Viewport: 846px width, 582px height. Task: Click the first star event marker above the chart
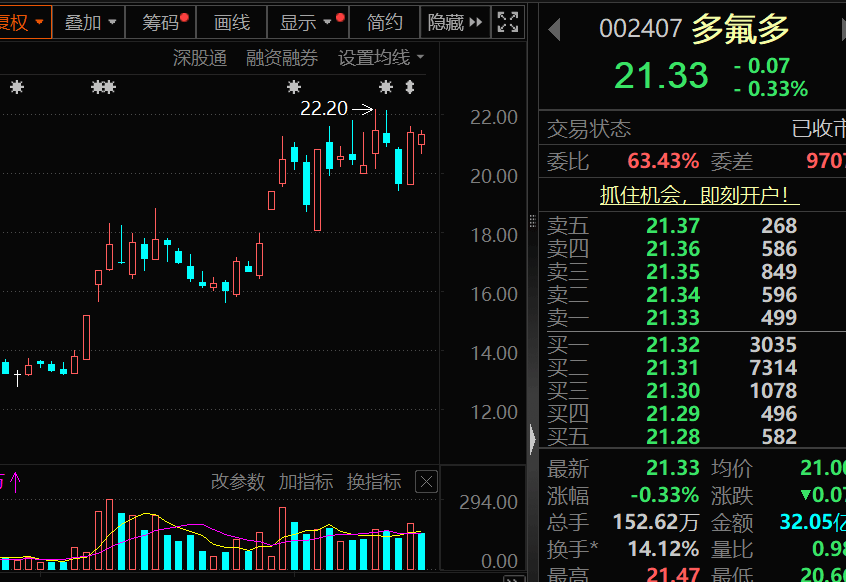(x=16, y=87)
